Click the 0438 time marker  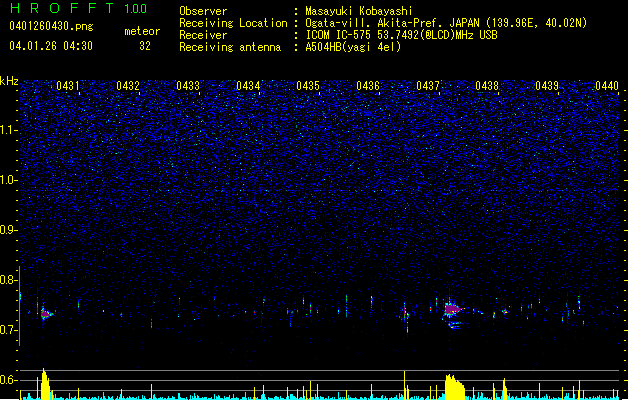coord(487,85)
